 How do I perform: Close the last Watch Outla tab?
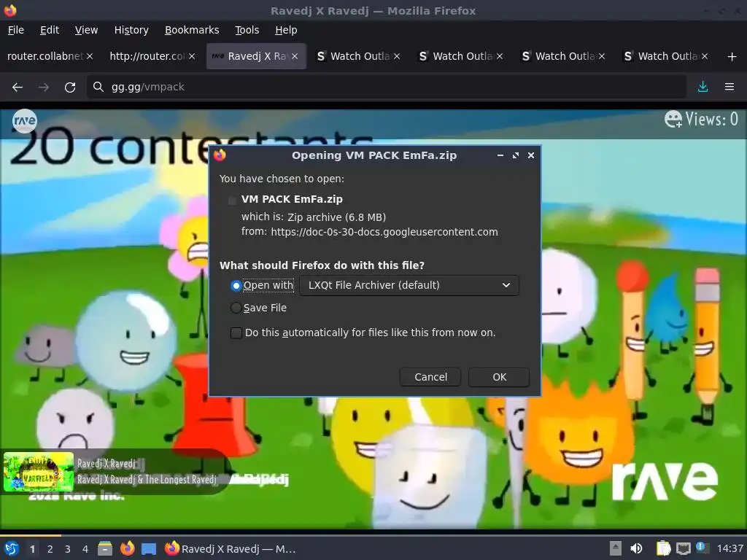coord(705,56)
